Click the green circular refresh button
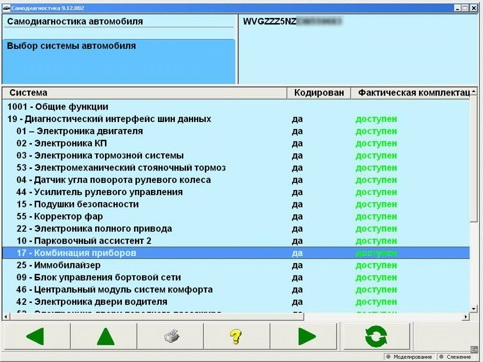Viewport: 483px width, 362px height. (x=376, y=336)
